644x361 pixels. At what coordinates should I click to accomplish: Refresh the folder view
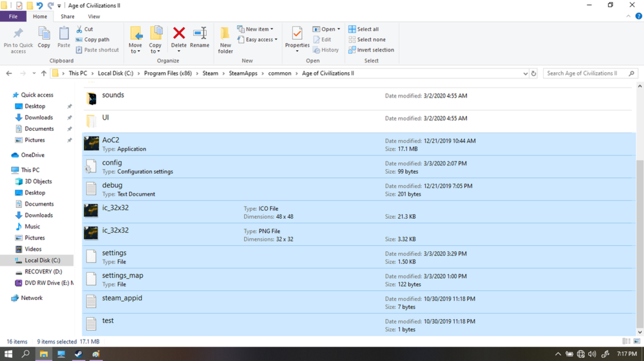[x=533, y=73]
